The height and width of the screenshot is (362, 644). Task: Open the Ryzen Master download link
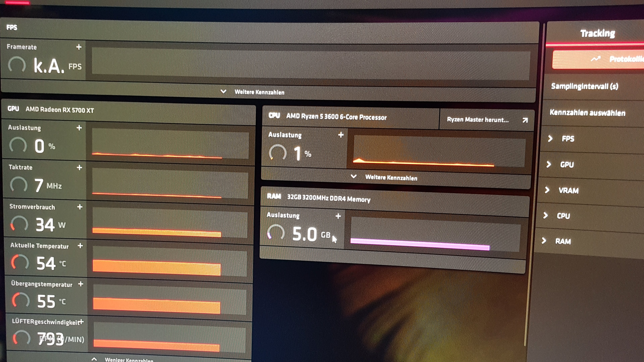486,120
